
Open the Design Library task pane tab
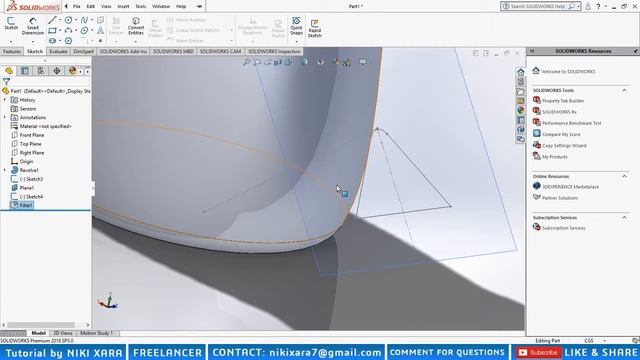coord(520,82)
